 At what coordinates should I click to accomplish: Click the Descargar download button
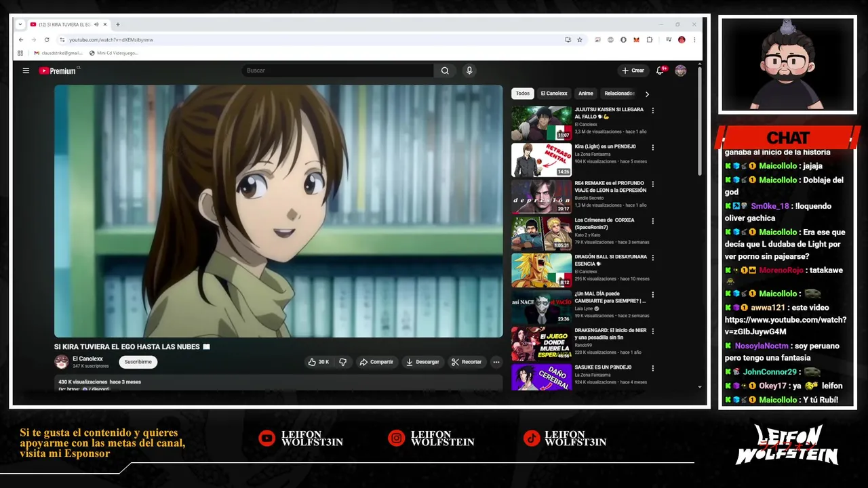point(422,362)
